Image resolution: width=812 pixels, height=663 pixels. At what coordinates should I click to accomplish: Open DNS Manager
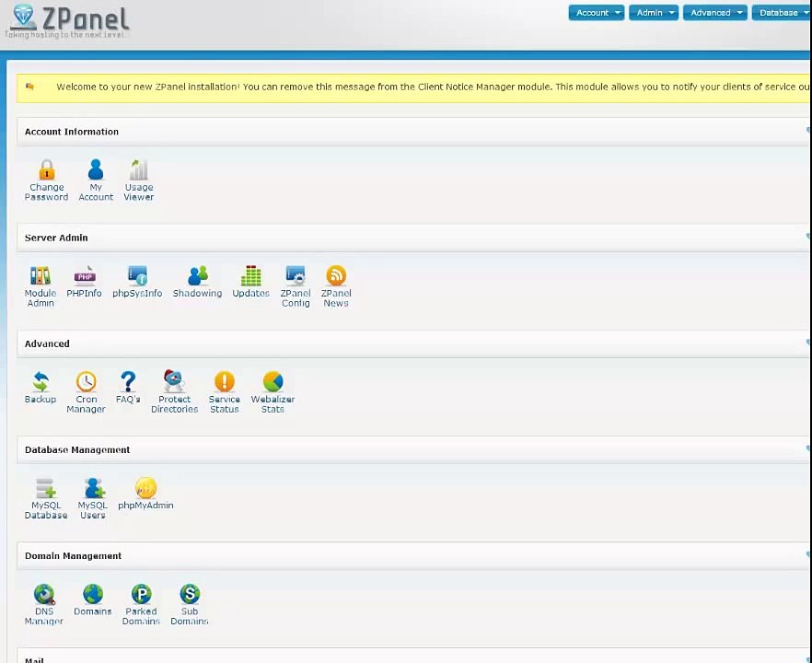(44, 605)
